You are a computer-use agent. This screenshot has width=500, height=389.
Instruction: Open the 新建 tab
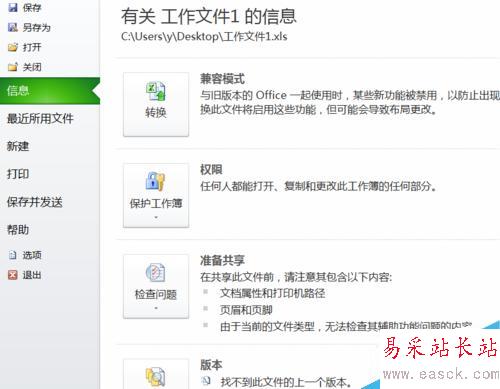[18, 146]
